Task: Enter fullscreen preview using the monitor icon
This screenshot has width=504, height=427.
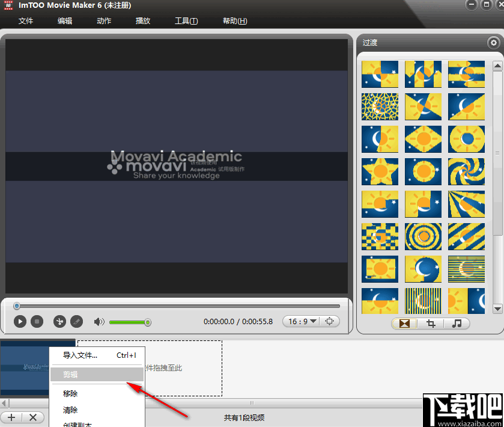Action: (330, 321)
